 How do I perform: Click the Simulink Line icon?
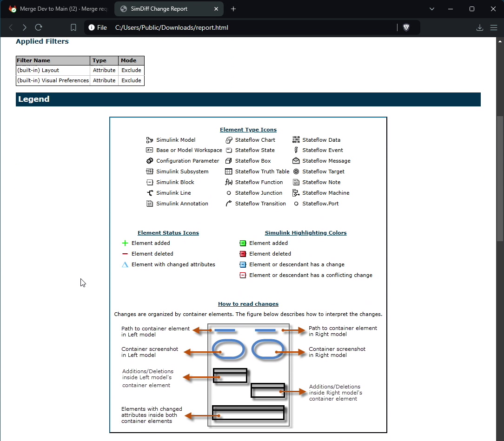pos(150,193)
